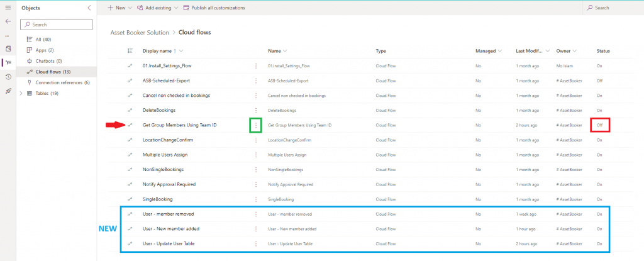Open three-dot menu for DeleteBookings flow
644x261 pixels.
coord(256,111)
